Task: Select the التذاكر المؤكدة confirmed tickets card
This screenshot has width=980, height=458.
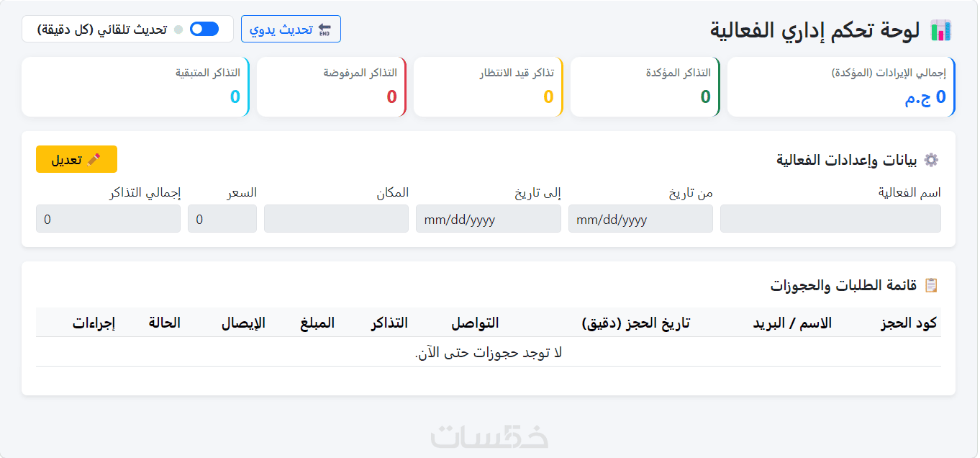Action: pyautogui.click(x=645, y=86)
